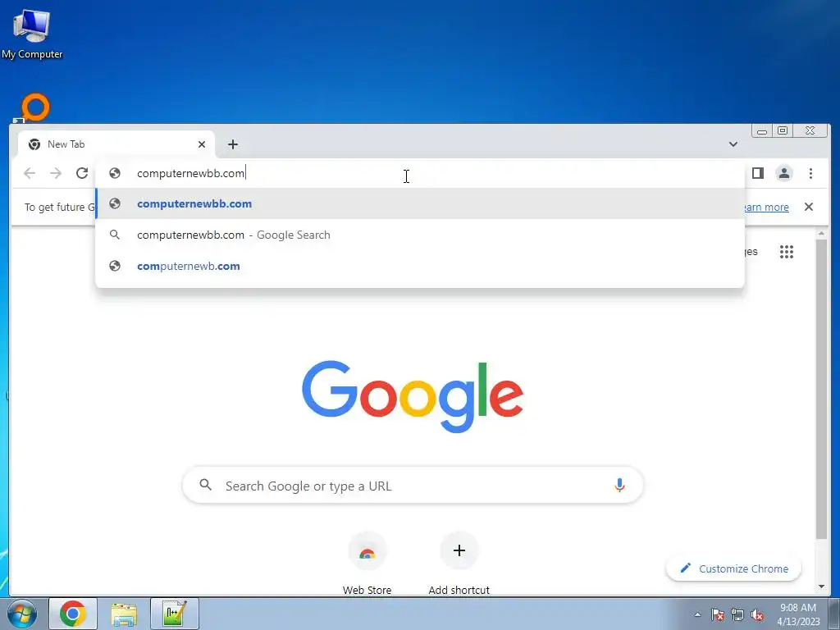This screenshot has width=840, height=630.
Task: Open My Computer desktop icon
Action: pyautogui.click(x=32, y=33)
